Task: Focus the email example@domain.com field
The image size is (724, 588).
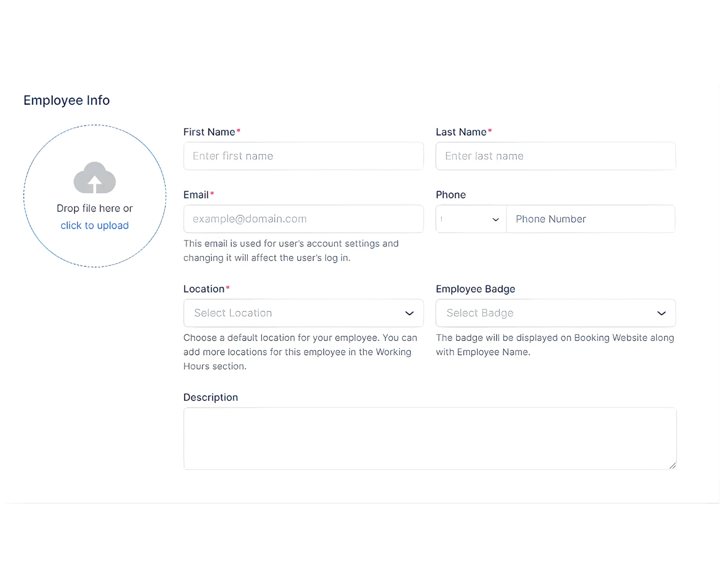Action: pos(303,219)
